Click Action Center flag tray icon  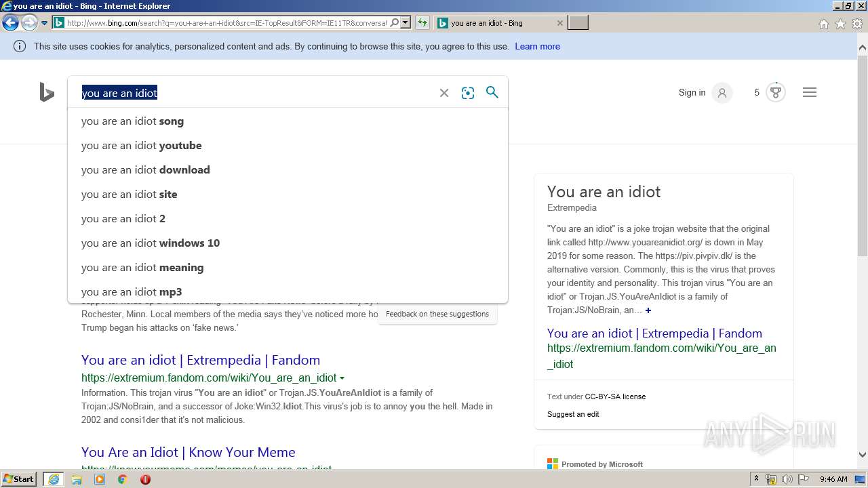804,479
